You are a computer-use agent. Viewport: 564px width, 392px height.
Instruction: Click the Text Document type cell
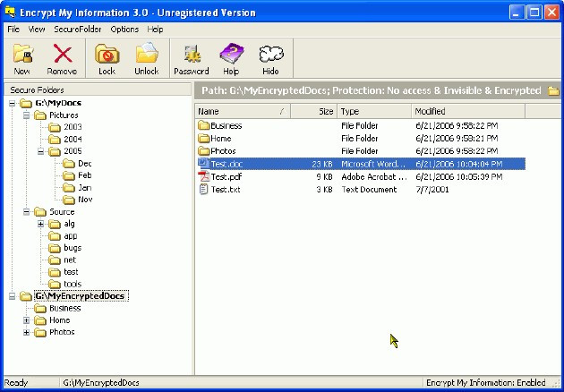(369, 190)
